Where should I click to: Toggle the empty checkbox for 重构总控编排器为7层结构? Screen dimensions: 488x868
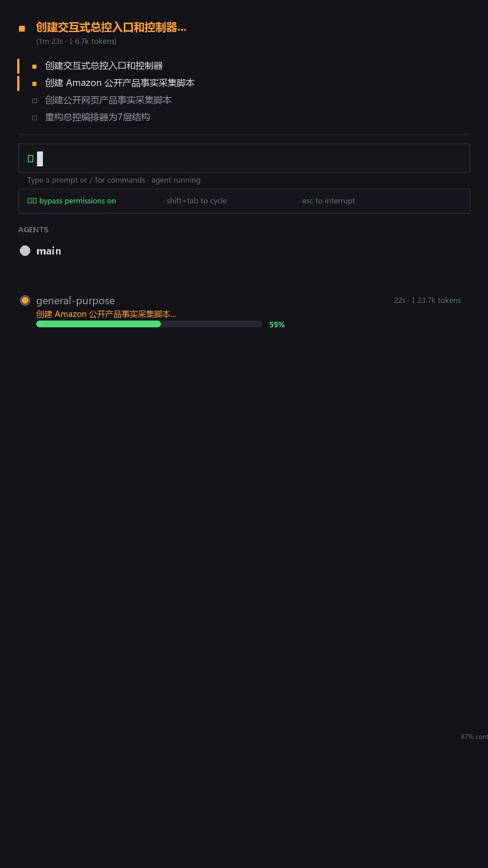34,118
